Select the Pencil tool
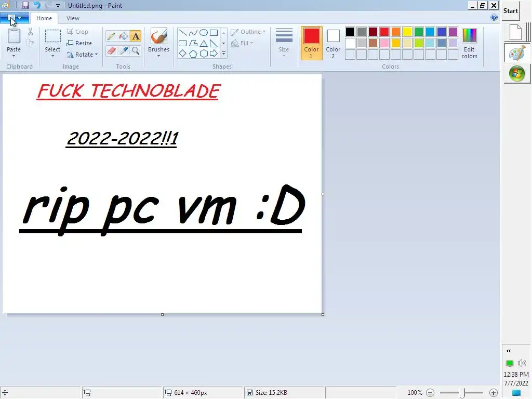Screen dimensions: 532x399 (111, 36)
